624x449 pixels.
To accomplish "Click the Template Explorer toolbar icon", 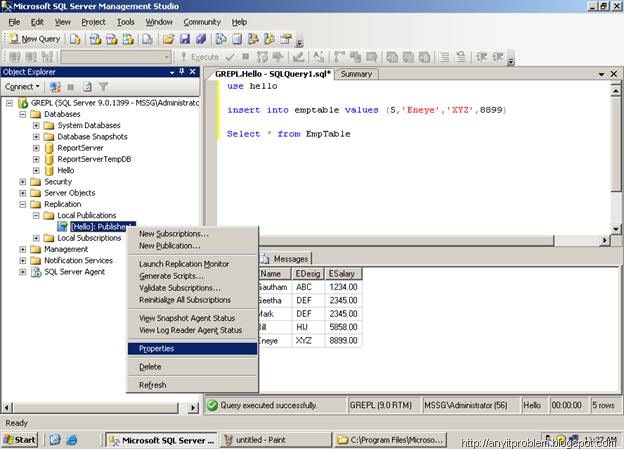I will (269, 39).
